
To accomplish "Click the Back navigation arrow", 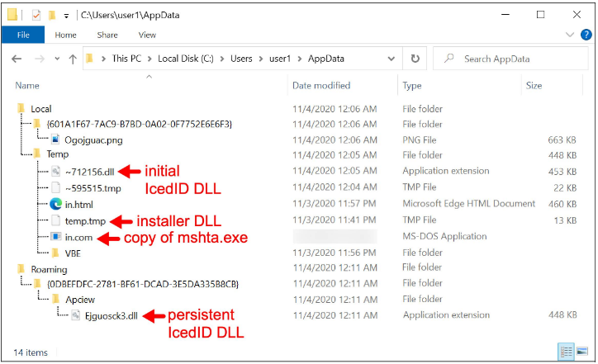I will coord(18,59).
